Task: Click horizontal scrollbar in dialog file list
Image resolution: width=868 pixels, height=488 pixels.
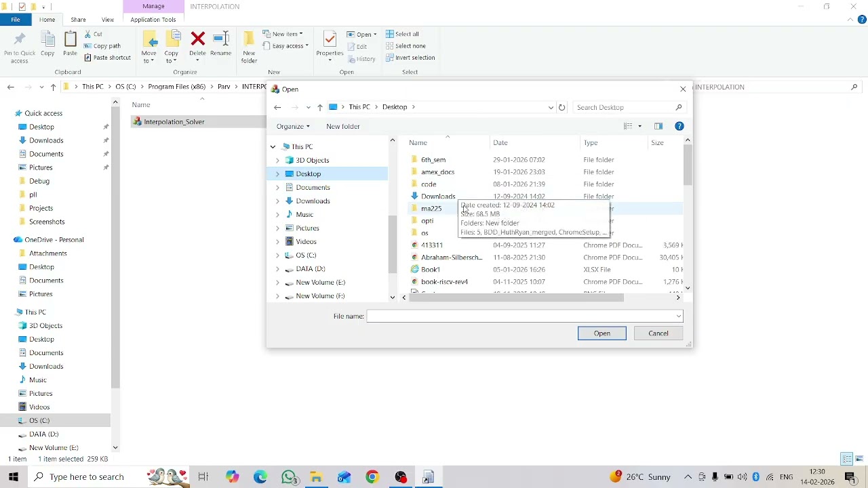Action: click(515, 297)
